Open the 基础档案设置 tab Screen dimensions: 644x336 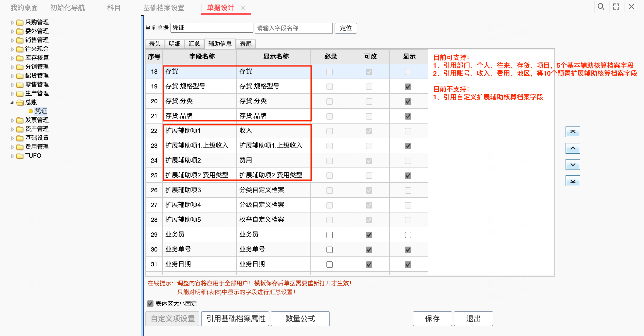(164, 8)
